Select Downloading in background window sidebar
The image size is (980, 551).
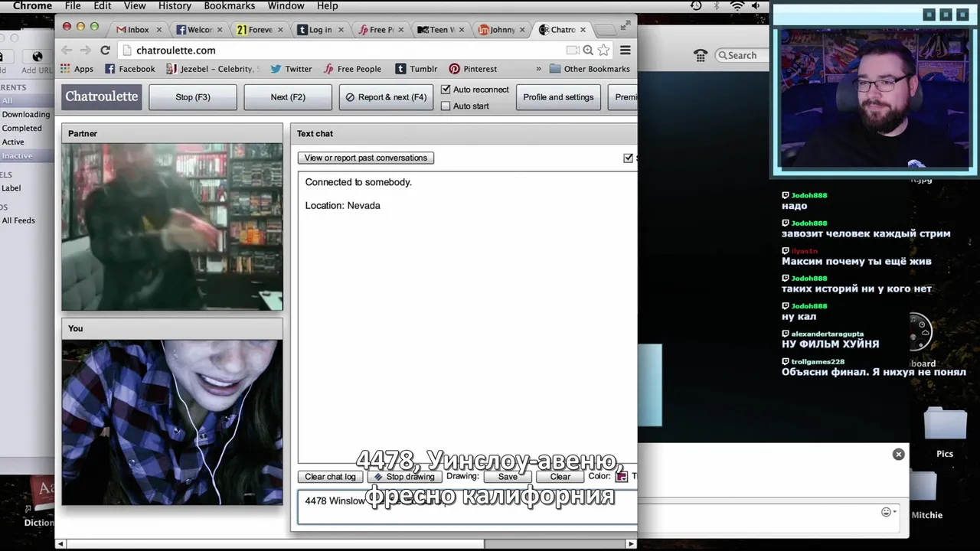[26, 115]
